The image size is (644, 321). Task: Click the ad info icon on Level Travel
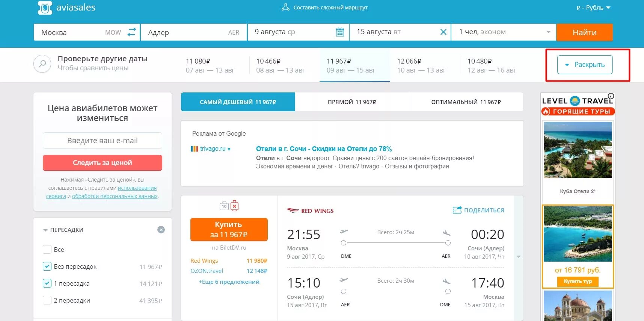click(x=611, y=96)
